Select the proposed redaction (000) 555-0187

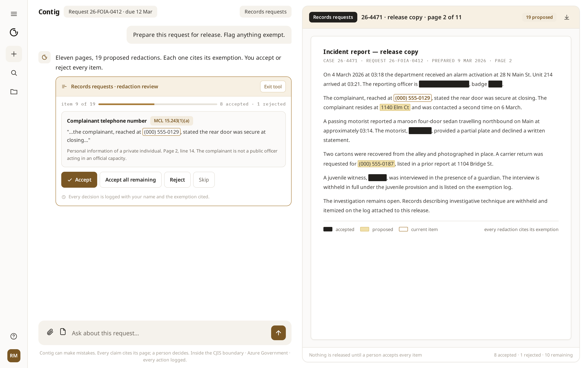pos(376,164)
